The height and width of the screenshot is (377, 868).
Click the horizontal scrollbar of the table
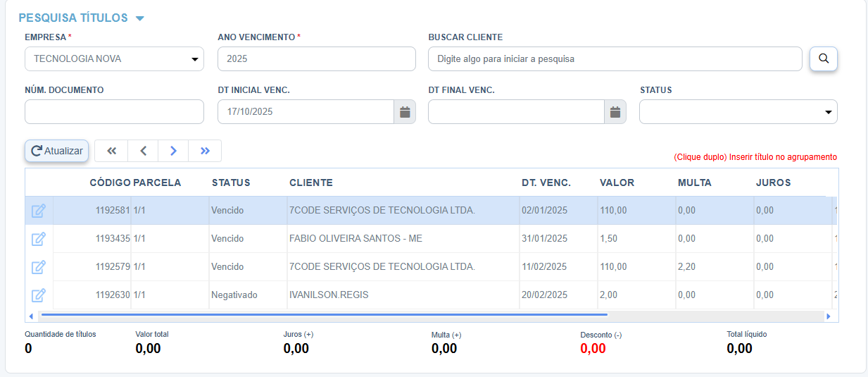click(x=324, y=316)
